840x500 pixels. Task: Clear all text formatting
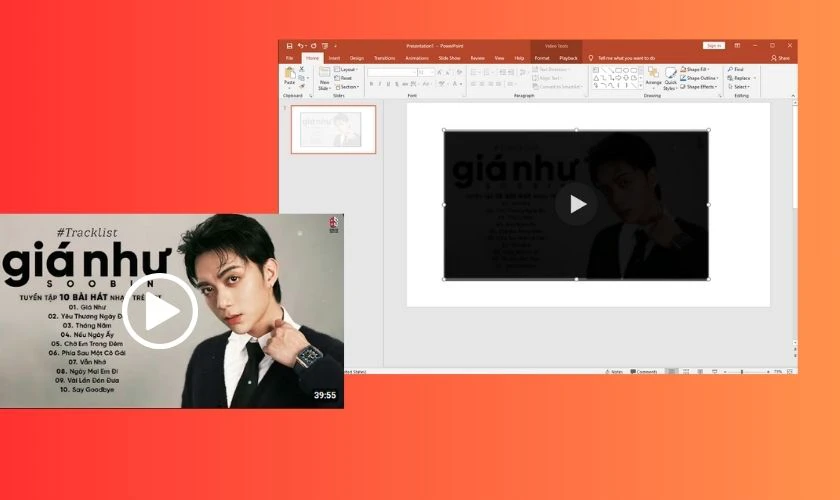coord(459,72)
